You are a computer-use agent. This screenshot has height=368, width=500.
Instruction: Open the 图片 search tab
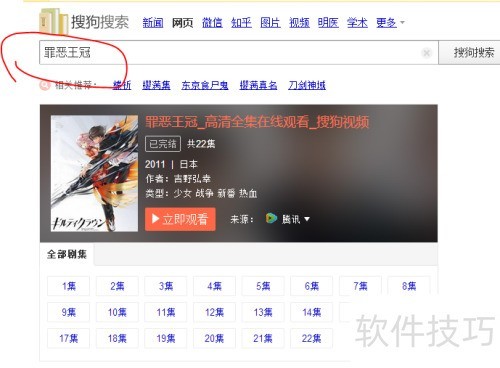tap(270, 23)
